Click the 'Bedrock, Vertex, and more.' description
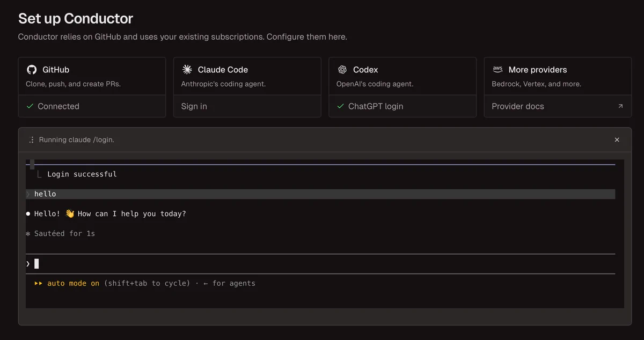 pos(536,84)
